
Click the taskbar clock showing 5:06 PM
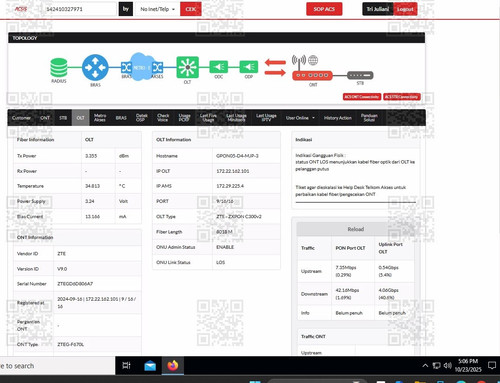click(468, 365)
